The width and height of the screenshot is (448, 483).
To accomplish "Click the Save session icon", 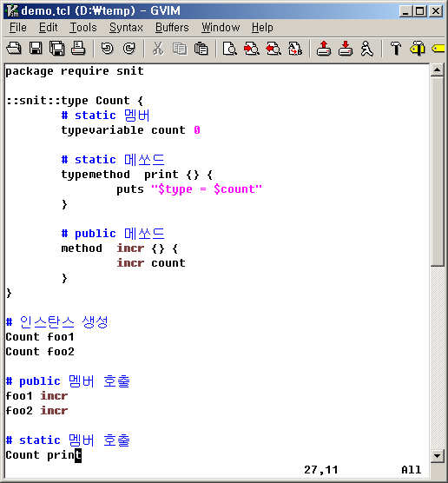I will pyautogui.click(x=346, y=49).
